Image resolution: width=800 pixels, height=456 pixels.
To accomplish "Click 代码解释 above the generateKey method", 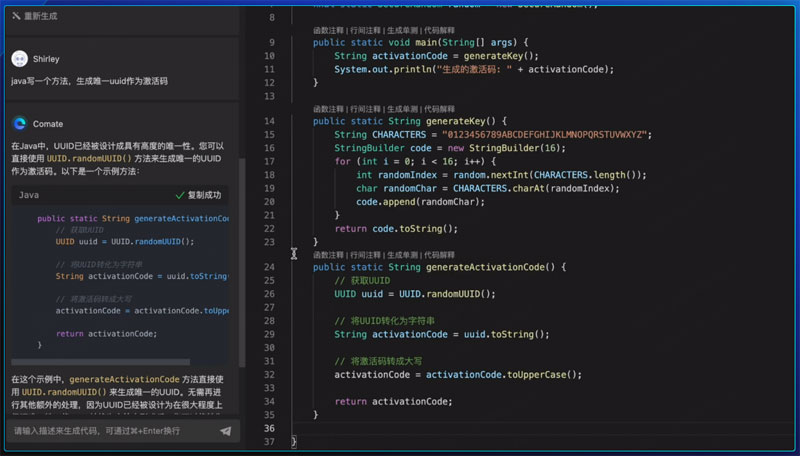I will coord(439,108).
